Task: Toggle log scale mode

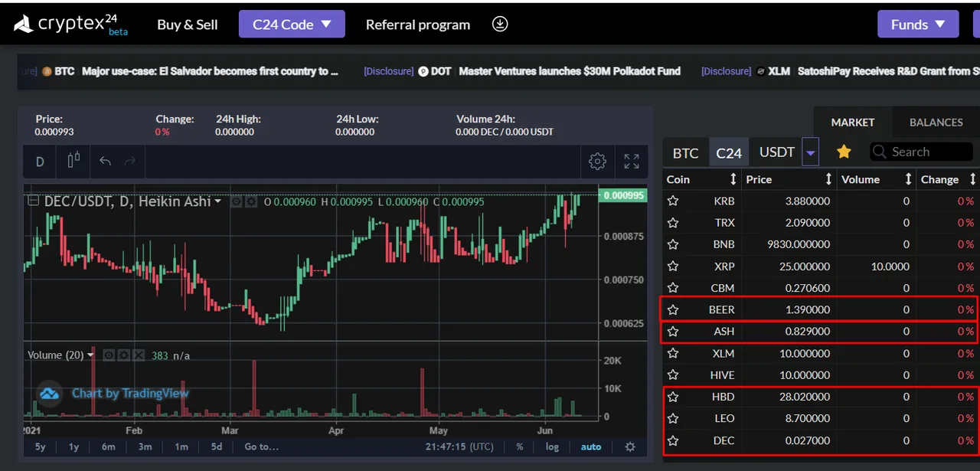Action: point(552,446)
